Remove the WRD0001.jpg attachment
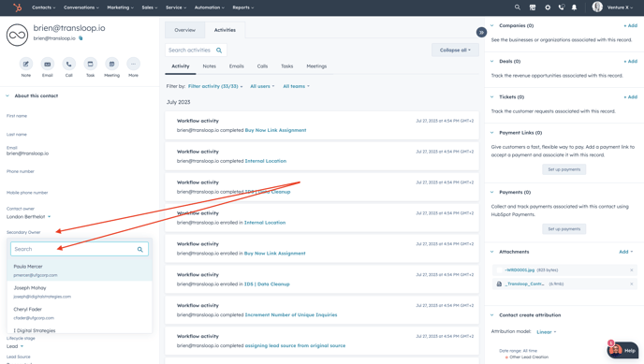This screenshot has height=364, width=644. pyautogui.click(x=632, y=270)
